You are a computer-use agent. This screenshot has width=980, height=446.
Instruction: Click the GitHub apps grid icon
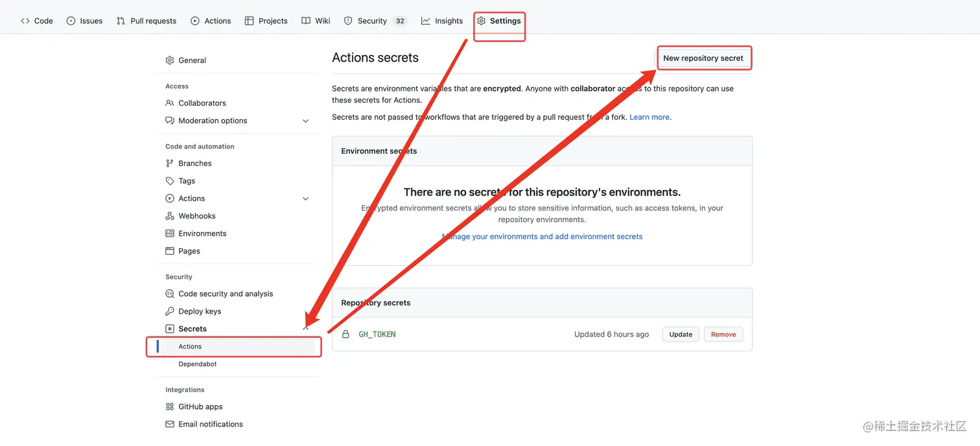point(170,406)
